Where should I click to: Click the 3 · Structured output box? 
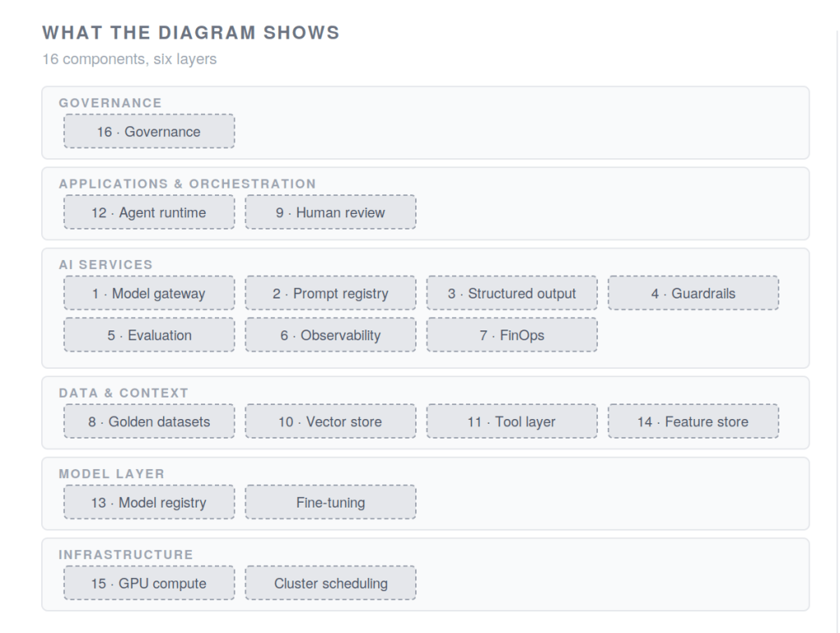click(512, 293)
